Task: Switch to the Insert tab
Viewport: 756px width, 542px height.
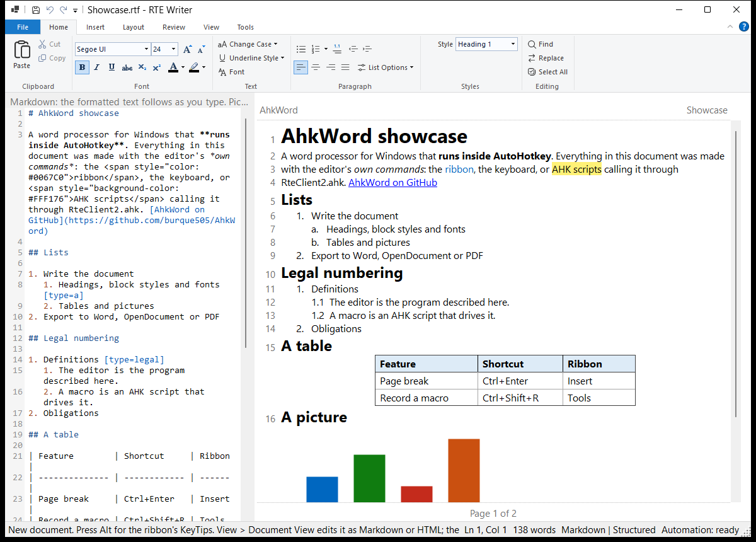Action: click(96, 27)
